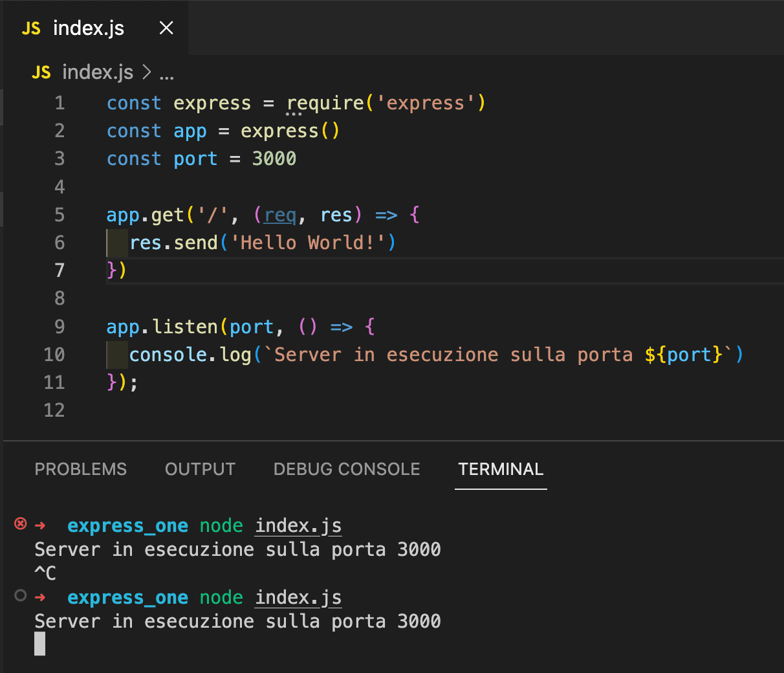Viewport: 784px width, 673px height.
Task: Click 'console.log' on line 10
Action: click(x=190, y=355)
